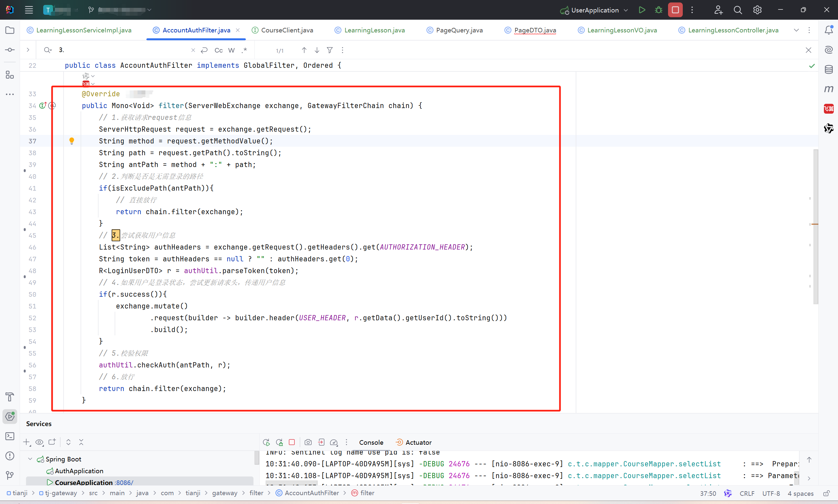Show more tool windows ellipsis
Image resolution: width=838 pixels, height=504 pixels.
click(10, 94)
